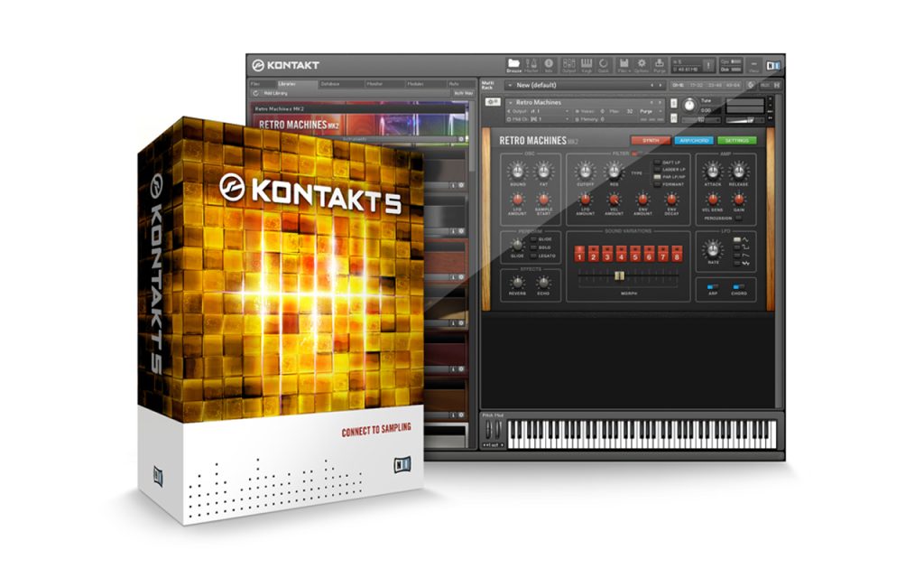The image size is (924, 578).
Task: Open the Browse folder icon in toolbar
Action: coord(513,63)
